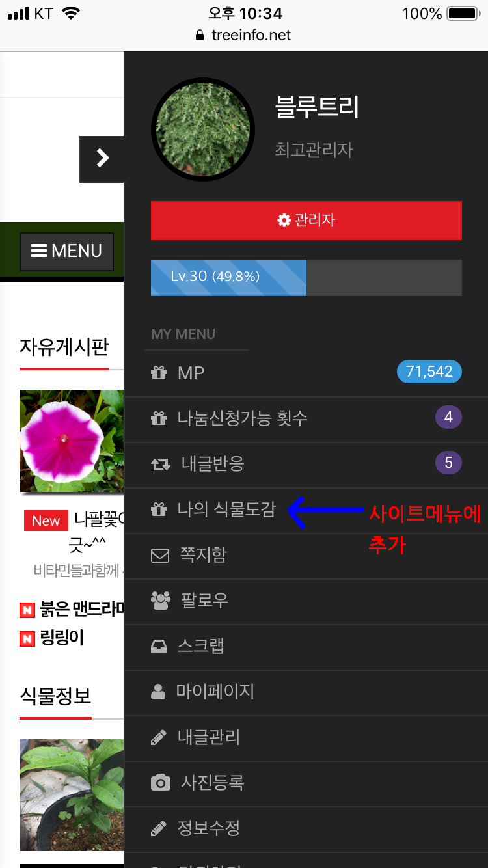Open the 붉은 맨드라미 post link

82,610
